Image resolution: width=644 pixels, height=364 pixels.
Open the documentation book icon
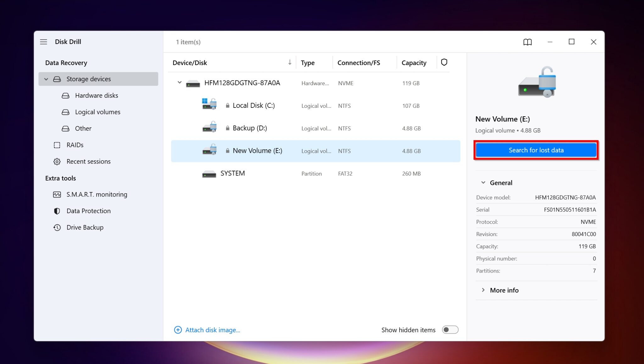coord(528,41)
